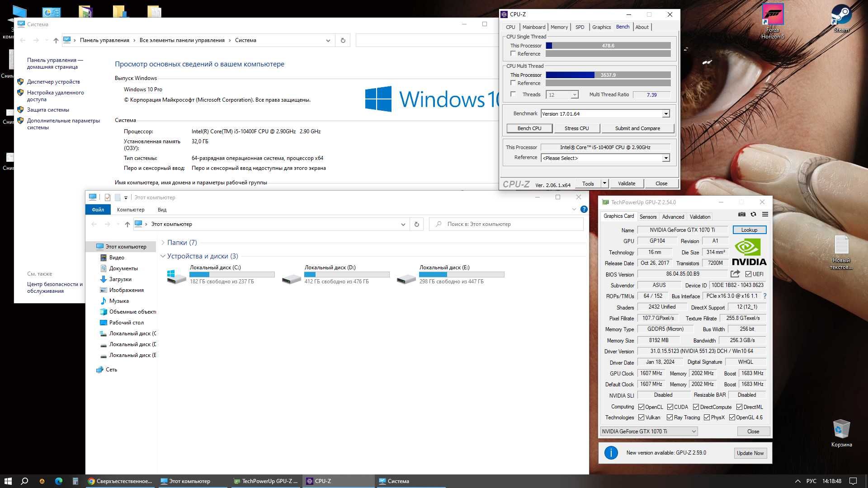Enable Threads checkbox in CPU-Z

513,94
